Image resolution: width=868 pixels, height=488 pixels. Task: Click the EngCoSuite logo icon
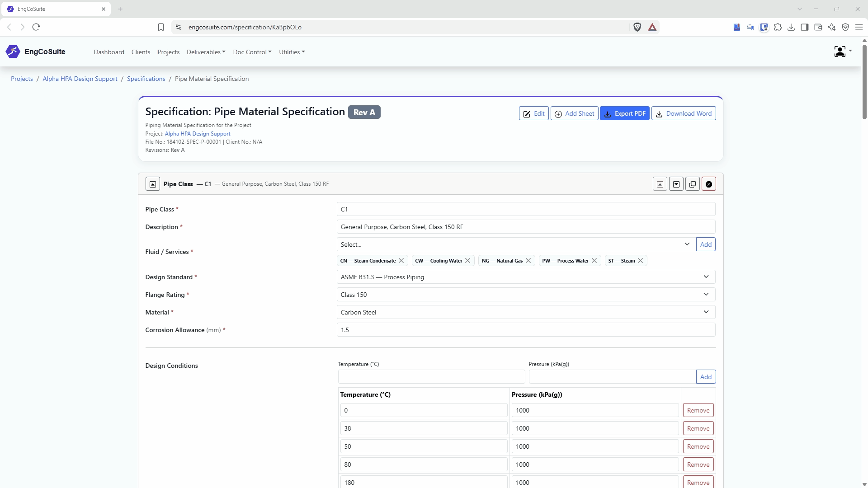[x=13, y=52]
